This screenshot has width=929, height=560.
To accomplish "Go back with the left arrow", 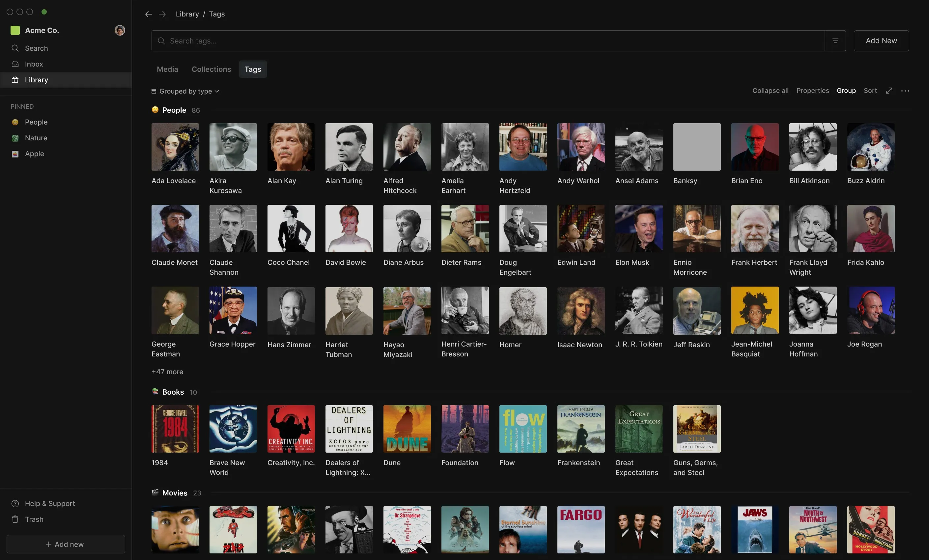I will 149,14.
